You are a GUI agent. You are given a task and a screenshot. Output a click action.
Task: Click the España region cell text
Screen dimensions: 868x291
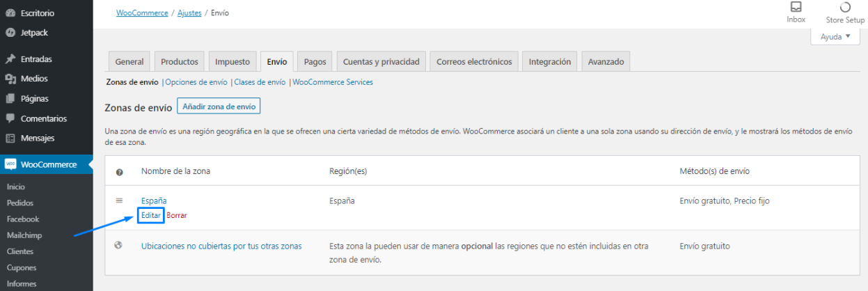[341, 200]
